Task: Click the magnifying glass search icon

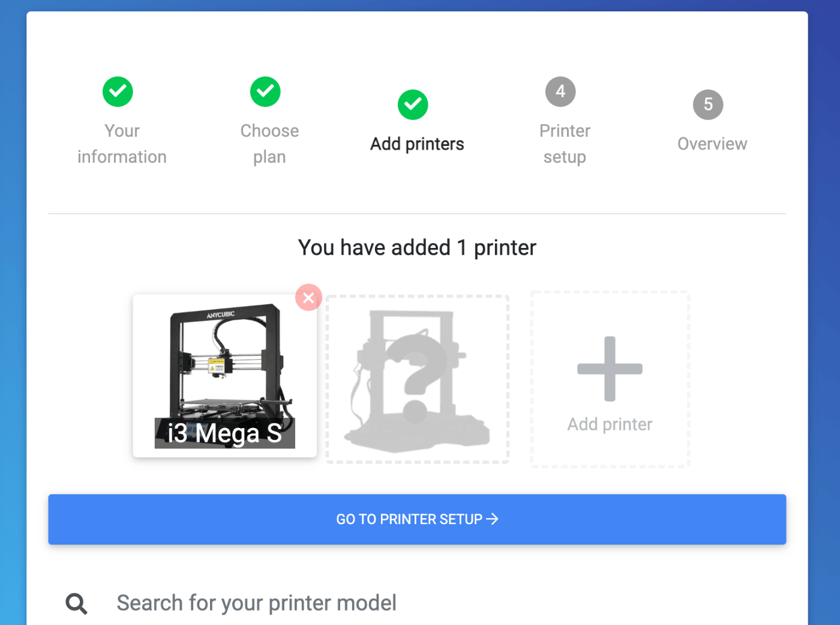Action: coord(76,603)
